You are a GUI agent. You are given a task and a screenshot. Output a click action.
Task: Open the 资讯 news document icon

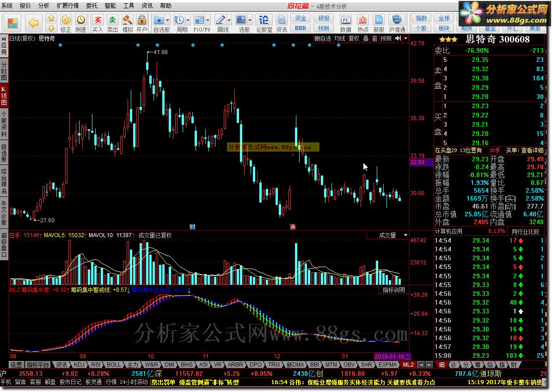coord(281,24)
